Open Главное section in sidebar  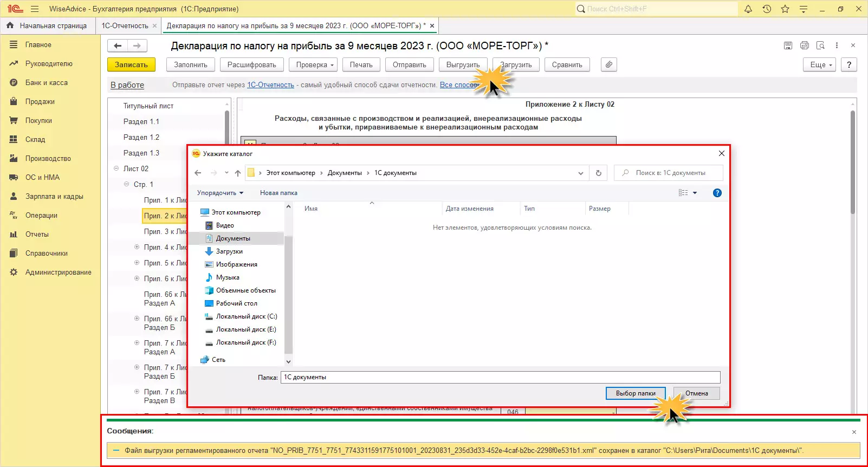pyautogui.click(x=38, y=45)
